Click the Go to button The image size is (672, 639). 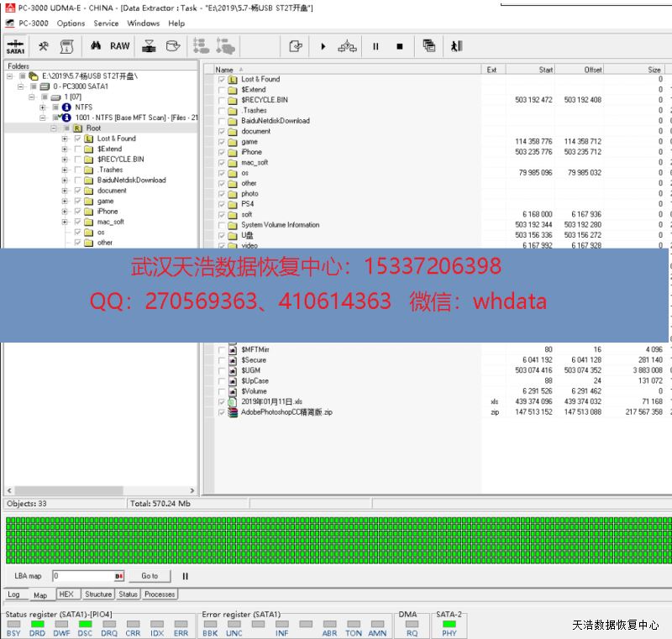click(x=150, y=576)
